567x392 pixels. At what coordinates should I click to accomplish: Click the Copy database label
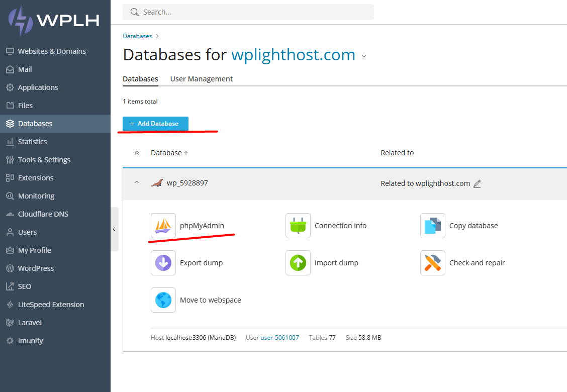(x=474, y=226)
